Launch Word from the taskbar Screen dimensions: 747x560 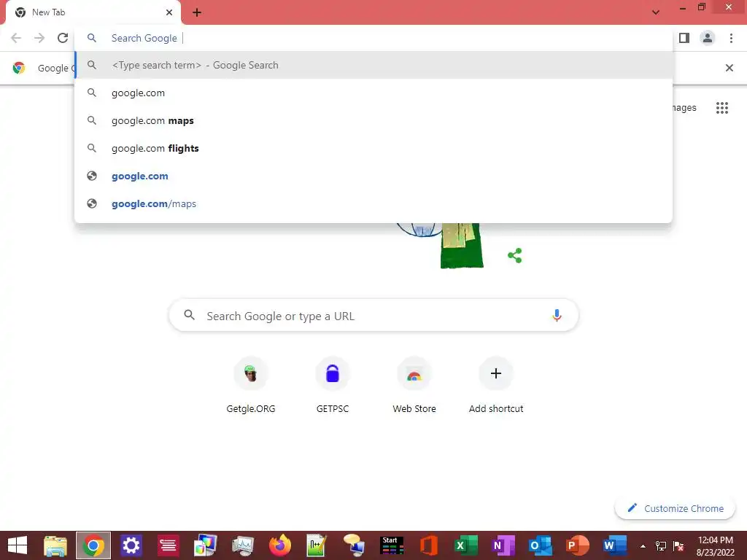tap(614, 545)
